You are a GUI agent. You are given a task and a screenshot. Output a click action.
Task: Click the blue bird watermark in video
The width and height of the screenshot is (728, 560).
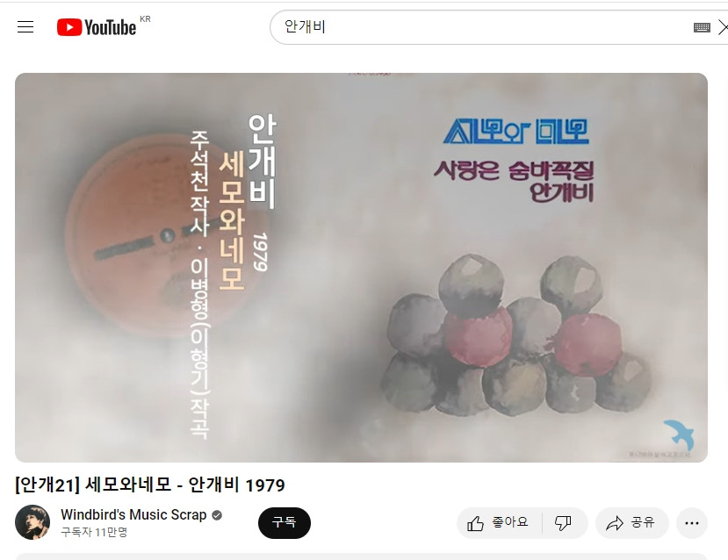coord(679,434)
